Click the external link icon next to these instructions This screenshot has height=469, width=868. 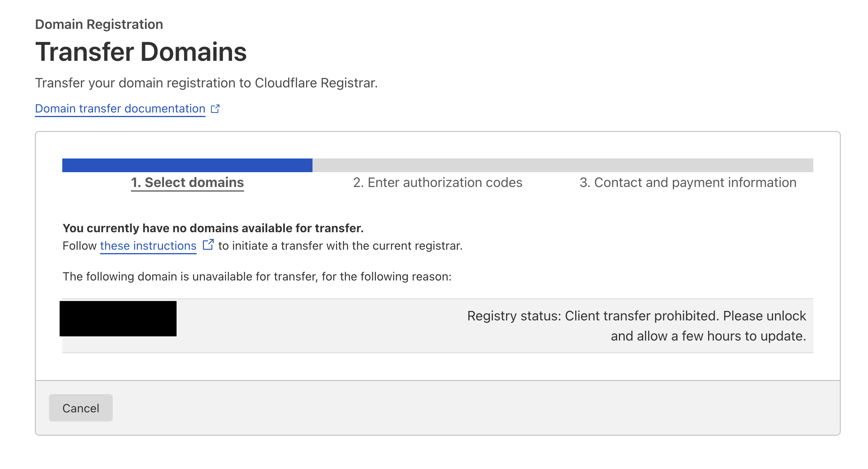(x=208, y=245)
